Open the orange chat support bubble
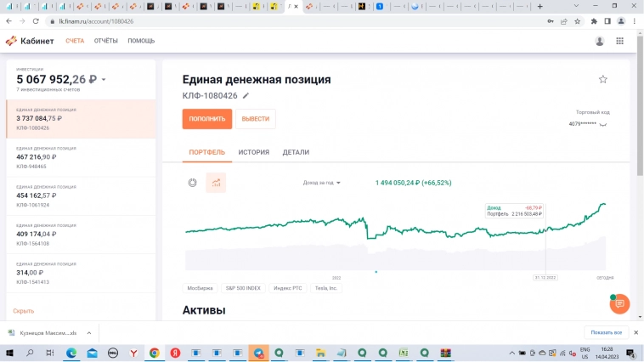 tap(620, 303)
